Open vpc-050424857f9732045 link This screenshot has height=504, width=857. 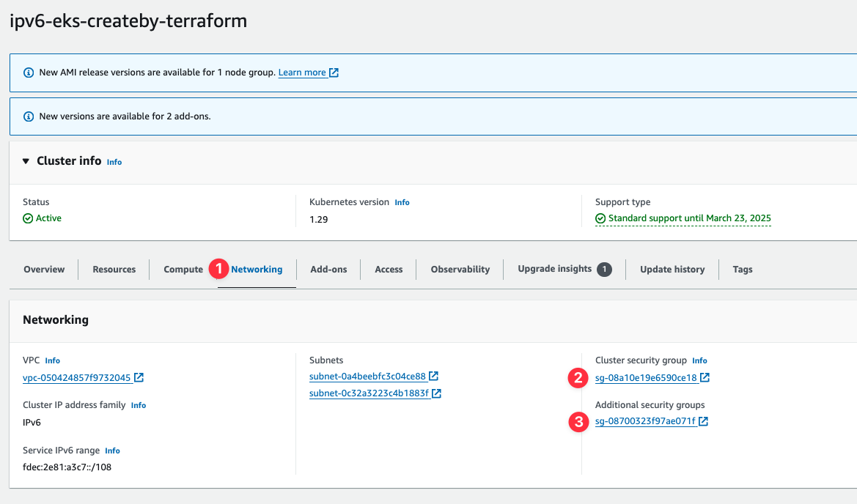pos(76,378)
